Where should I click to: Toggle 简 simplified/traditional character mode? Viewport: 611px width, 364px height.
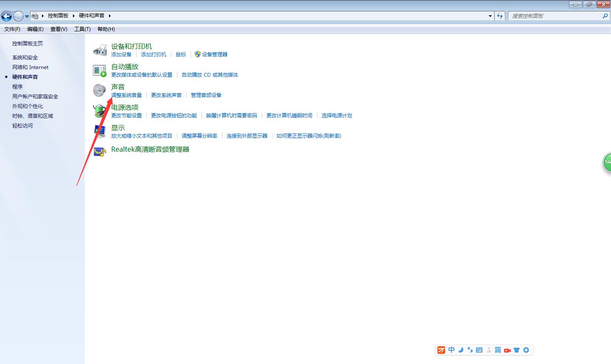point(498,350)
